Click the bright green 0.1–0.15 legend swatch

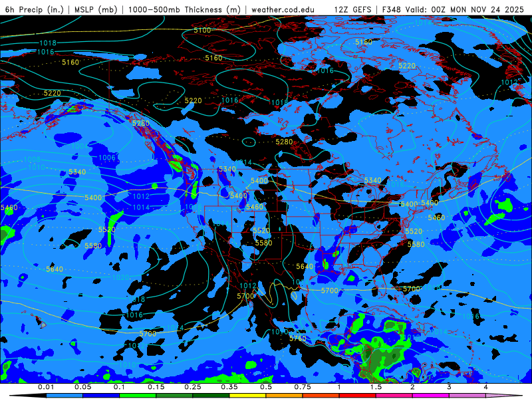click(x=138, y=396)
